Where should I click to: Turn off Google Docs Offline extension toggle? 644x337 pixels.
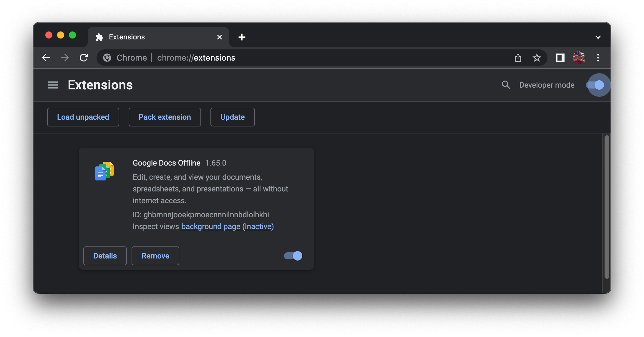click(293, 256)
